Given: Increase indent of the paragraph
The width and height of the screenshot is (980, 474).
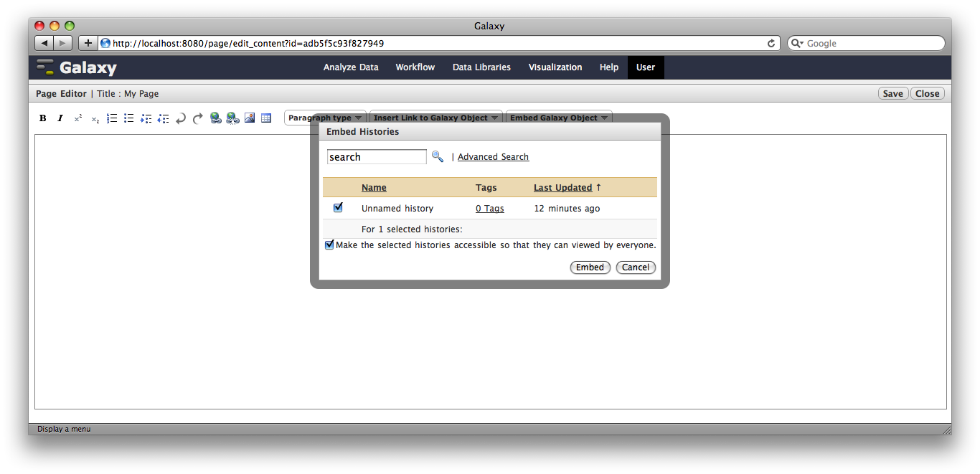Looking at the screenshot, I should 146,118.
